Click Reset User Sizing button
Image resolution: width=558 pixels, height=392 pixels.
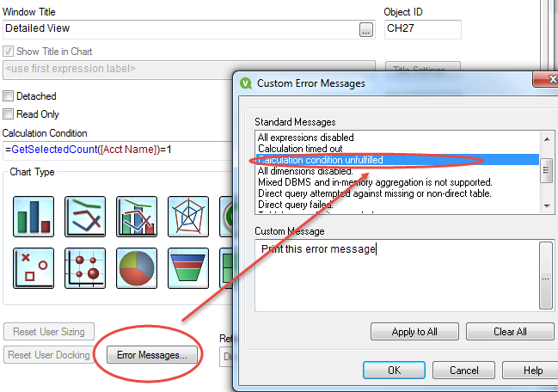click(49, 332)
